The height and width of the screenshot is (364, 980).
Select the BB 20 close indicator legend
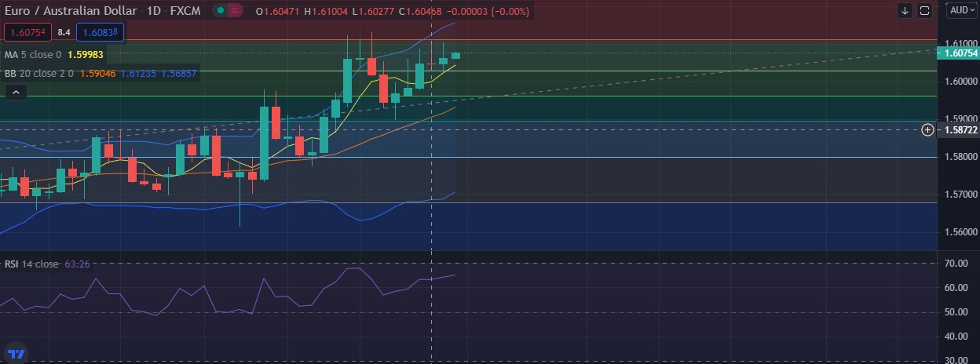pyautogui.click(x=38, y=73)
